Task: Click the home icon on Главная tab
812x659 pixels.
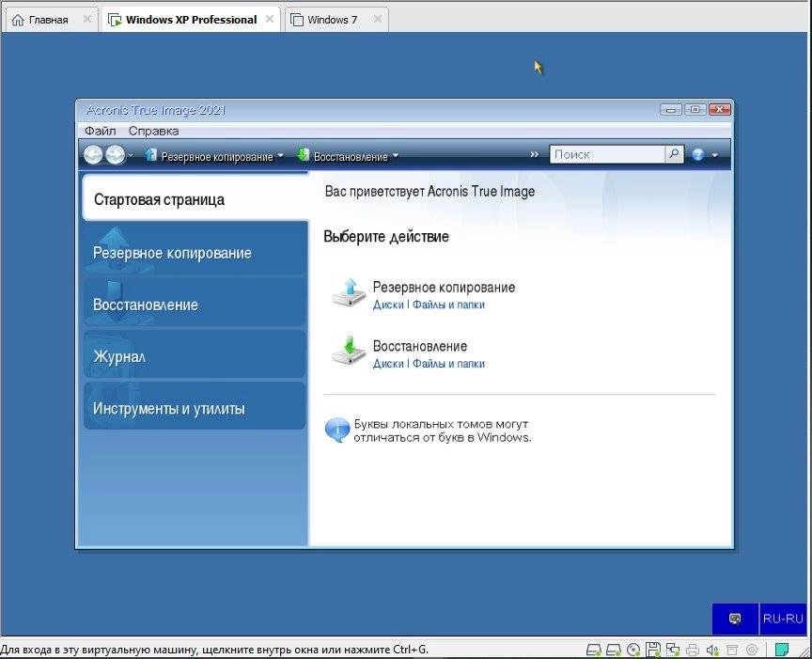Action: [x=18, y=20]
